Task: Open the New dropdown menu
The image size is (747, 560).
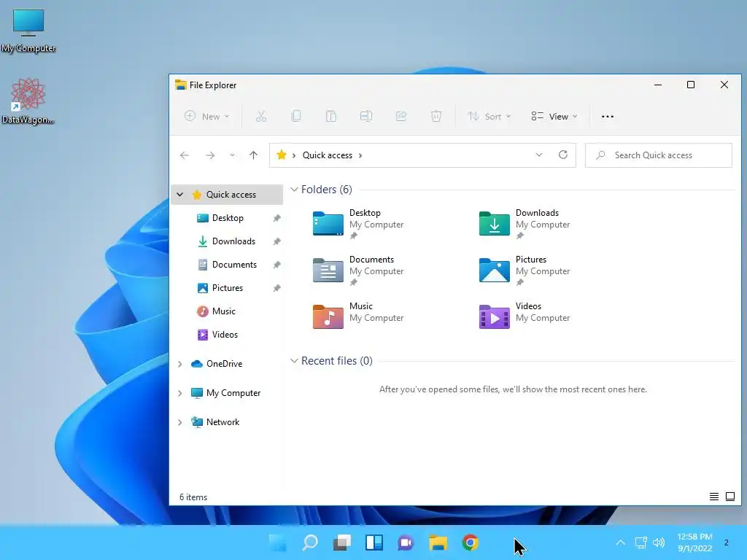Action: coord(207,116)
